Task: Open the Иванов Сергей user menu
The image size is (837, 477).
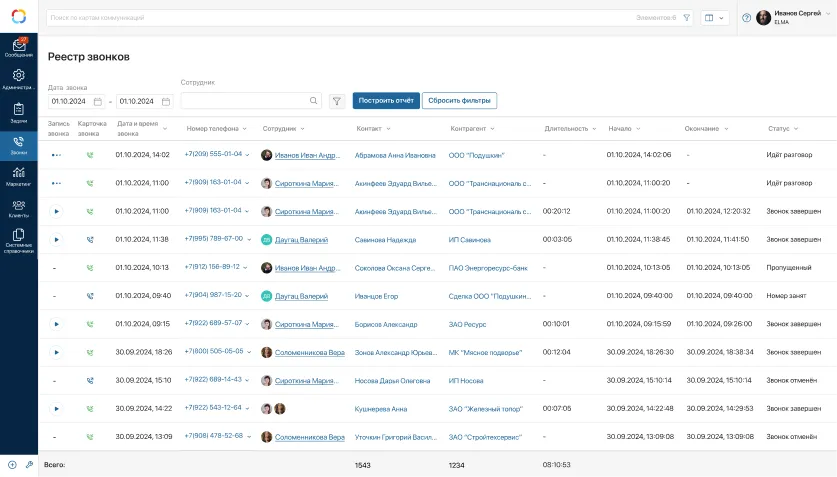Action: click(x=791, y=18)
